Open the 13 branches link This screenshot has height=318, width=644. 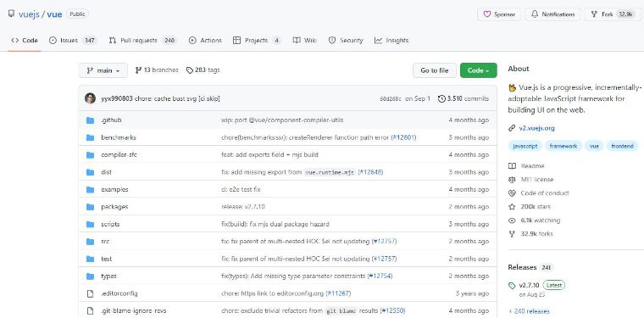click(157, 70)
